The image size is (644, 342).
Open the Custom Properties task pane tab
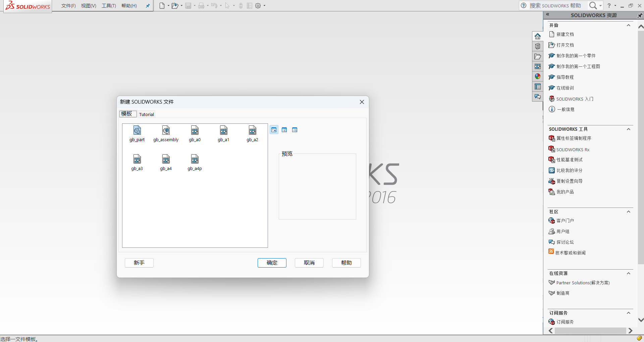click(x=538, y=87)
